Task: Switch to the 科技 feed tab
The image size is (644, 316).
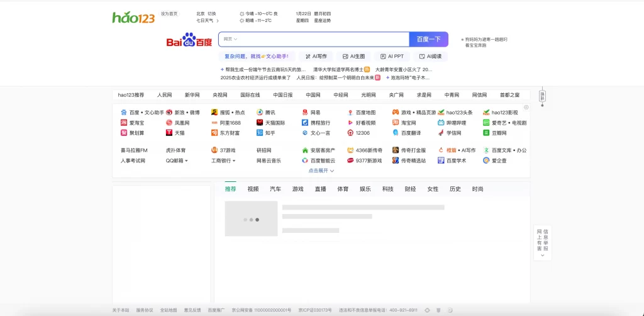Action: (387, 189)
